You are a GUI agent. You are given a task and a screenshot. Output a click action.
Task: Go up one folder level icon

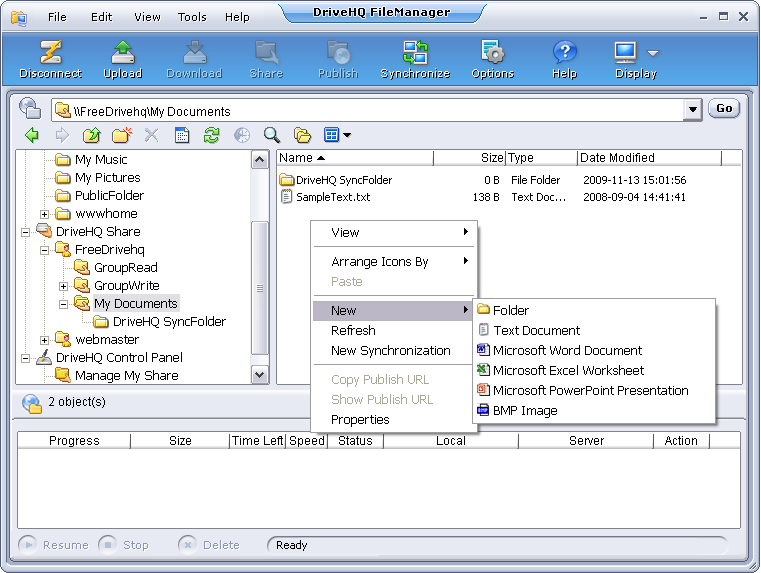pos(91,135)
